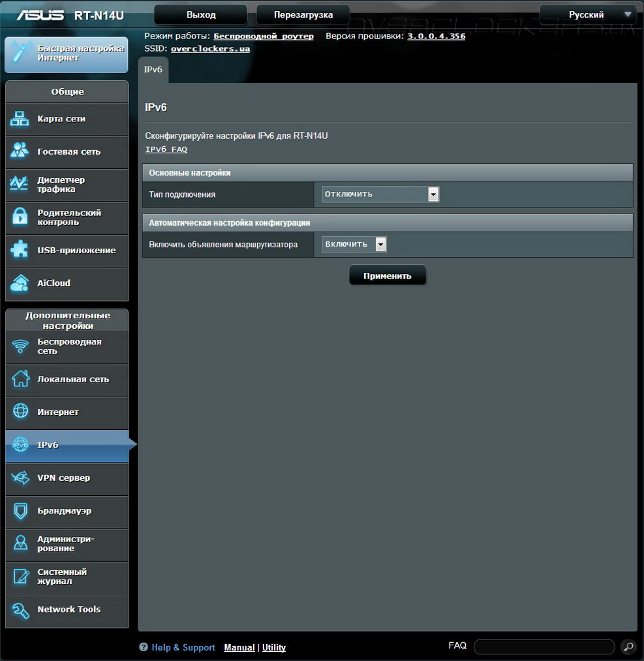Click the Traffic Manager chart icon
The width and height of the screenshot is (644, 661).
point(20,184)
